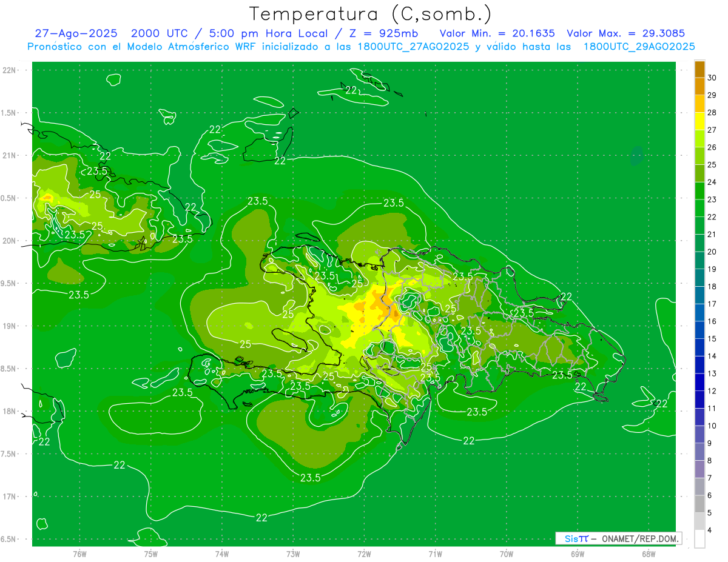Pick the purple swatch between 7 and 8
This screenshot has height=562, width=728.
pyautogui.click(x=699, y=469)
